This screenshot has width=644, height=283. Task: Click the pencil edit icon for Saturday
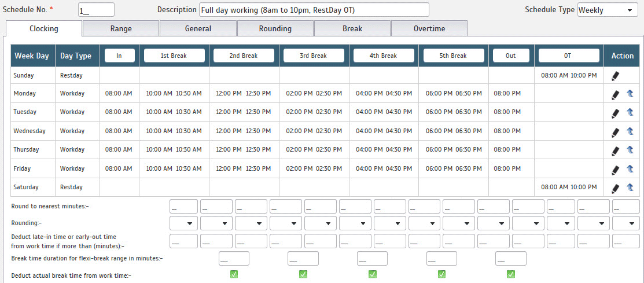(616, 188)
